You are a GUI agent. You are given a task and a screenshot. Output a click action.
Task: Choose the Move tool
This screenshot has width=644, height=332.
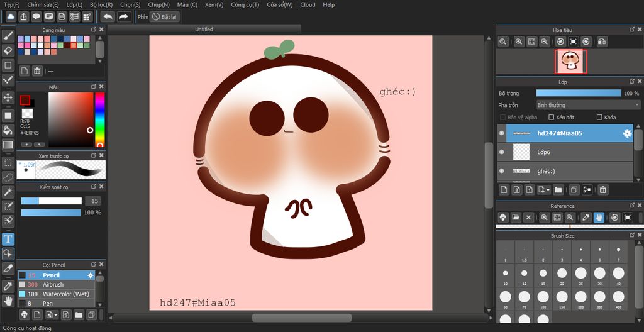point(8,97)
